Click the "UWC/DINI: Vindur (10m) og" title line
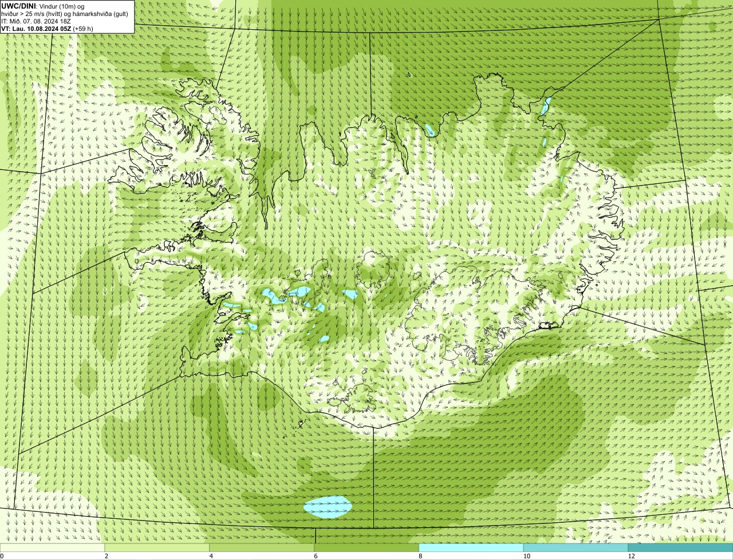The height and width of the screenshot is (560, 733). 43,6
